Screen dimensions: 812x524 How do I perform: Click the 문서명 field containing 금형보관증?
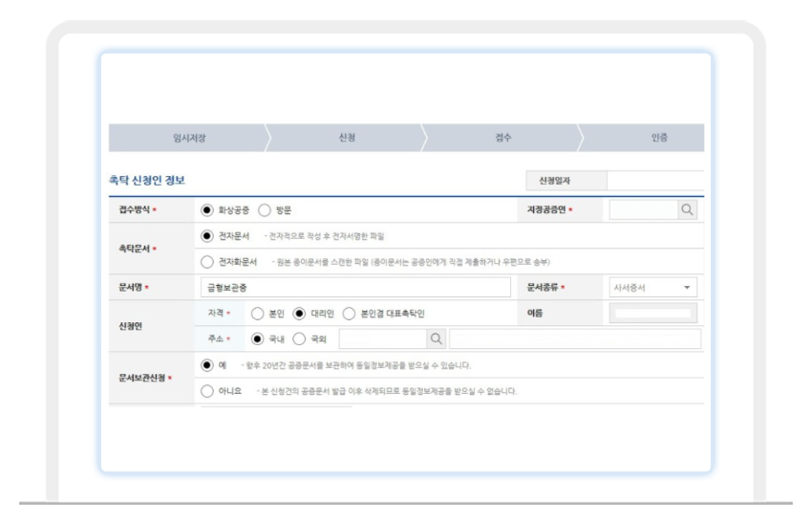358,287
